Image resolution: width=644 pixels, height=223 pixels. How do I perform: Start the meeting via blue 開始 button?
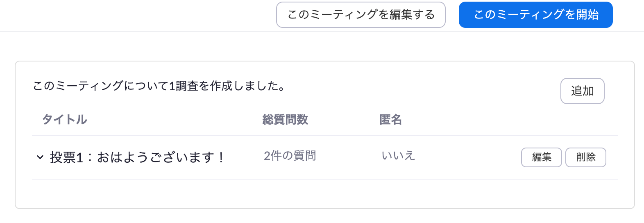pos(536,15)
